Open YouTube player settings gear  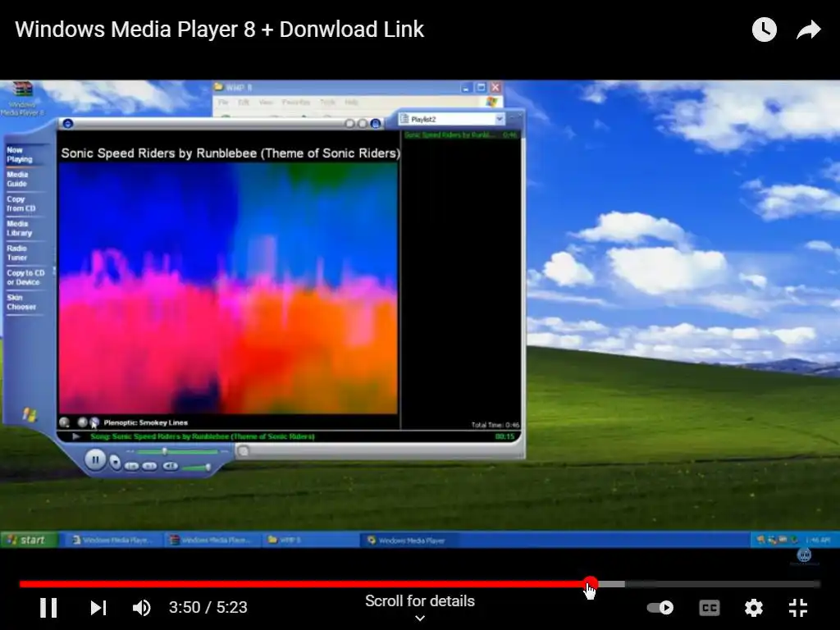pos(753,608)
